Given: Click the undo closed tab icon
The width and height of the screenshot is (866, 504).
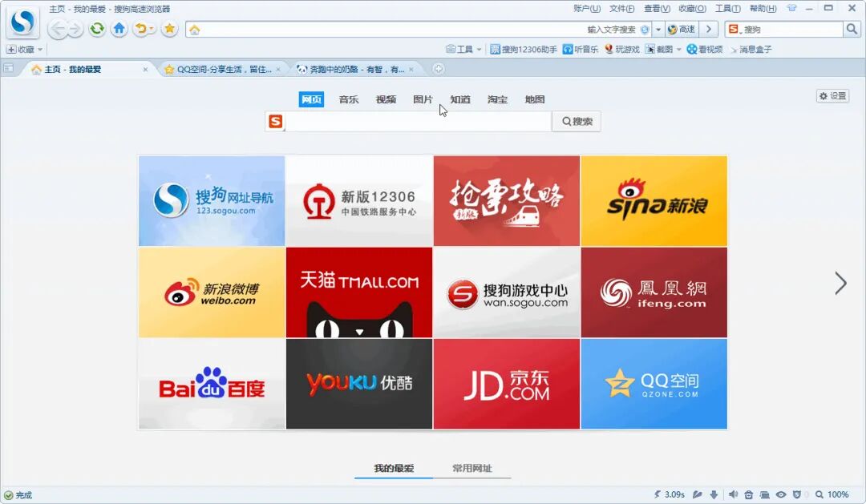Looking at the screenshot, I should coord(141,29).
